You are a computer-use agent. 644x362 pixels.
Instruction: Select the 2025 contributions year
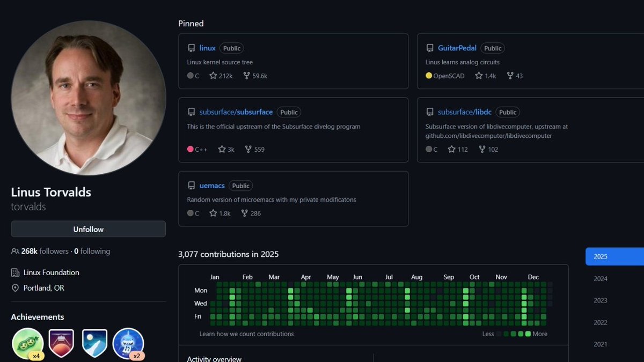(614, 256)
